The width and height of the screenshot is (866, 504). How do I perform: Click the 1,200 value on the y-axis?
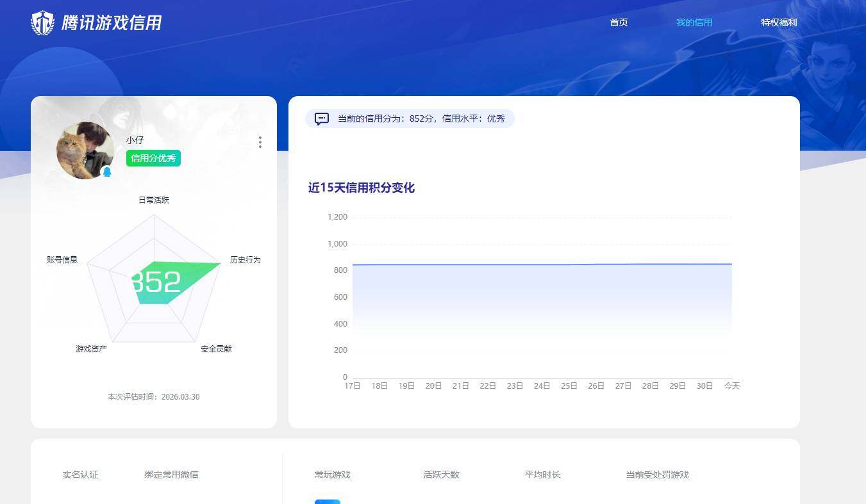[x=337, y=217]
